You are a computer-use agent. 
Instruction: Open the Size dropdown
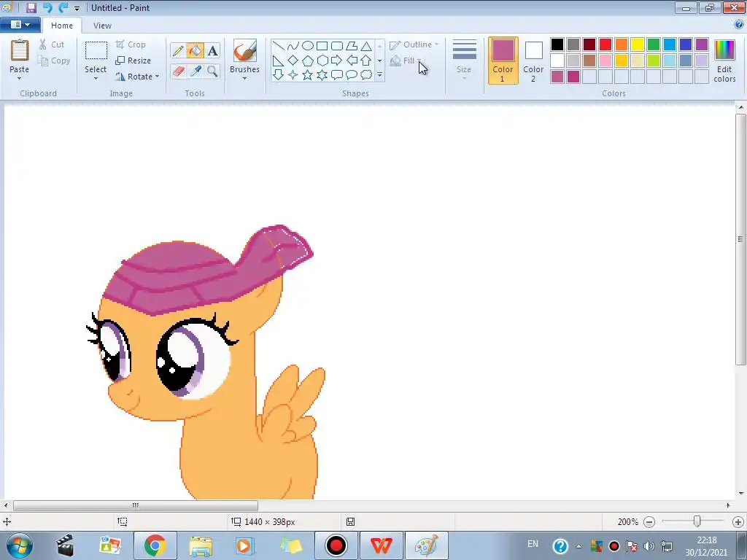tap(464, 61)
